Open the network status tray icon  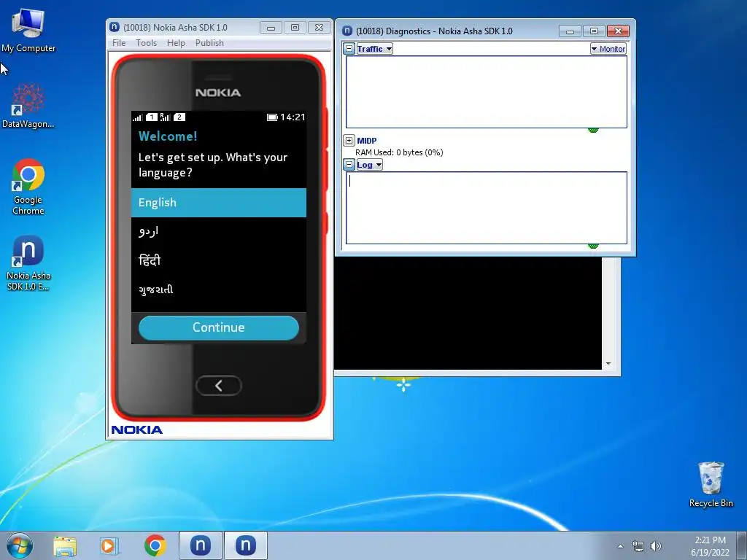click(638, 546)
